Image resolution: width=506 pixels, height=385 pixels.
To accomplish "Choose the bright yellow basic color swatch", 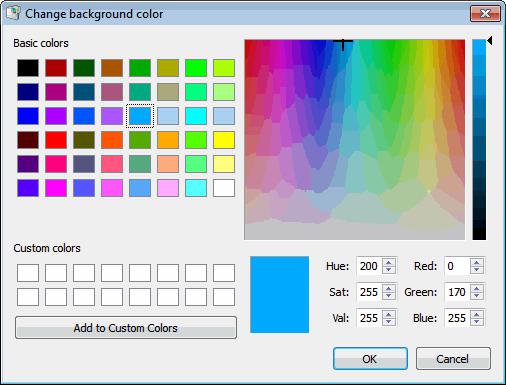I will pos(224,140).
